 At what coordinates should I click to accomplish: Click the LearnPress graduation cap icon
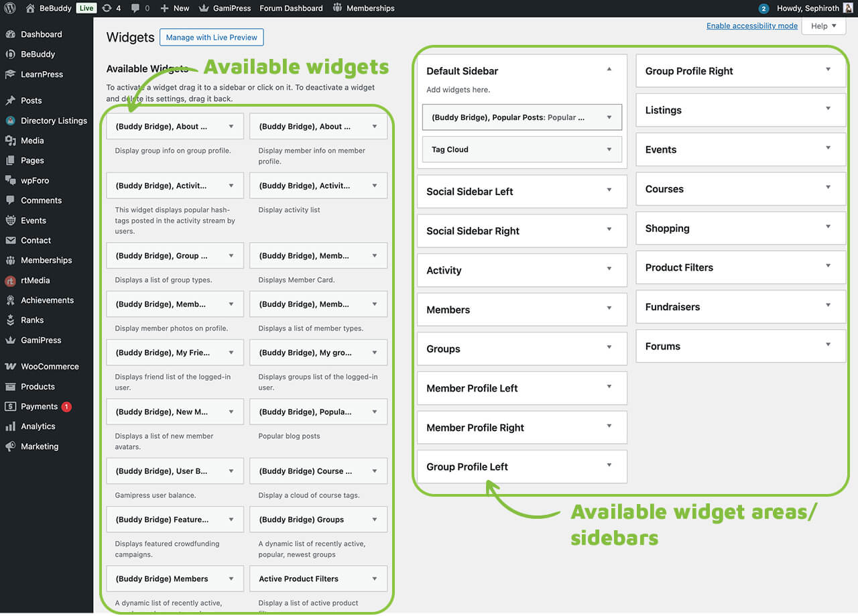pyautogui.click(x=10, y=74)
